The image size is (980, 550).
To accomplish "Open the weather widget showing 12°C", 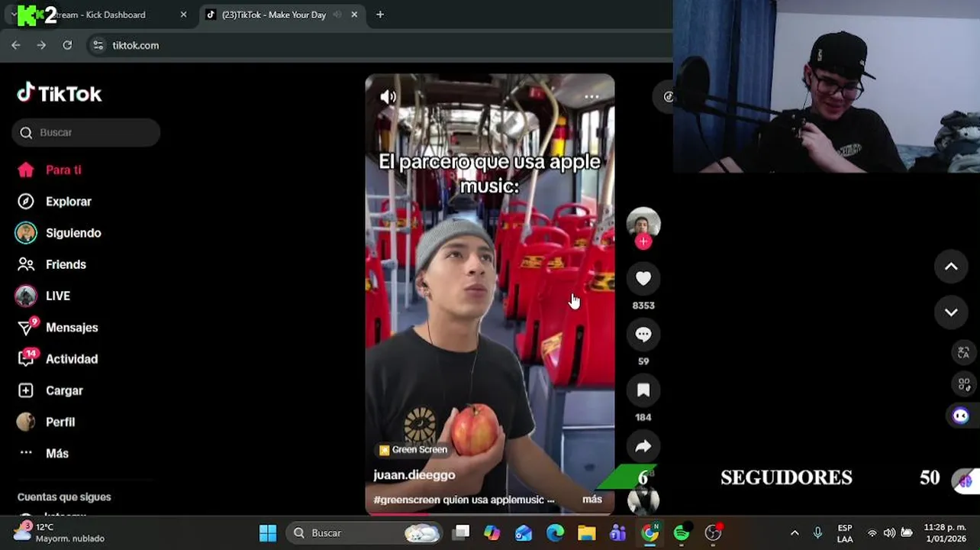I will (59, 532).
